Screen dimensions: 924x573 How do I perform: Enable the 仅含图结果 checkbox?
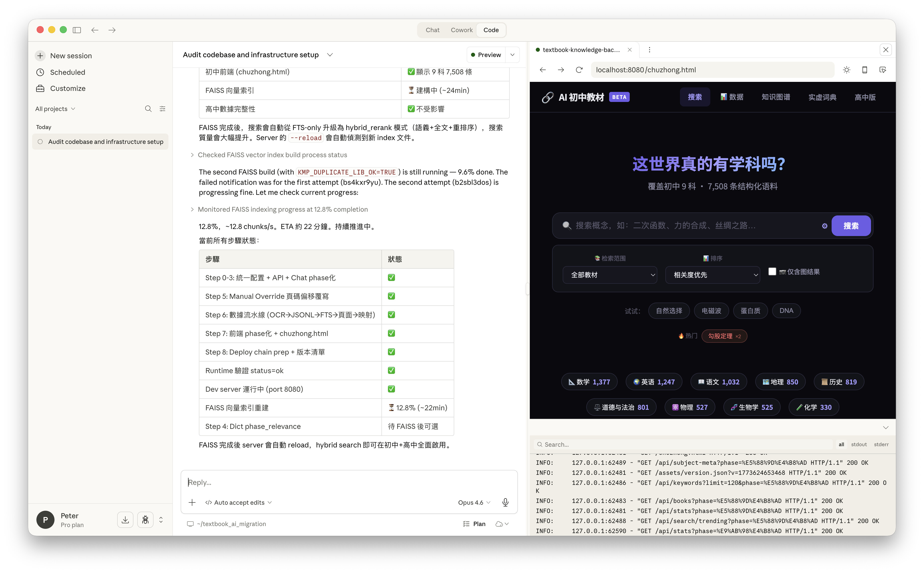coord(772,271)
